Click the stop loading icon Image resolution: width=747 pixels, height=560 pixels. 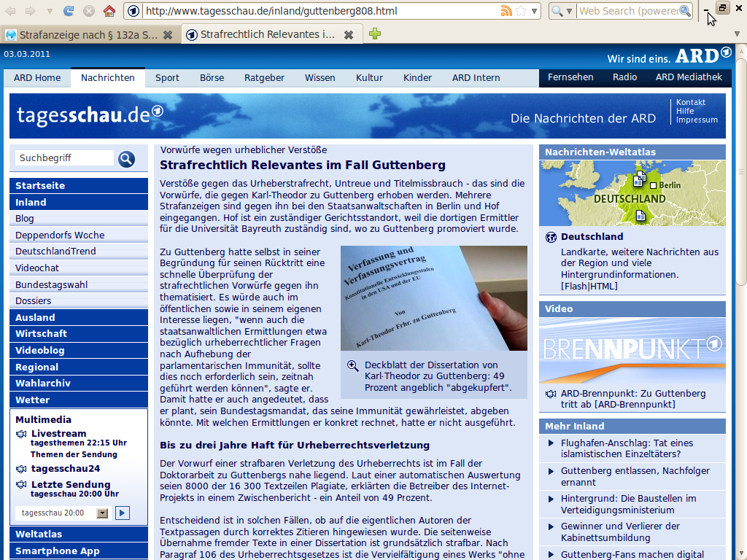coord(89,11)
